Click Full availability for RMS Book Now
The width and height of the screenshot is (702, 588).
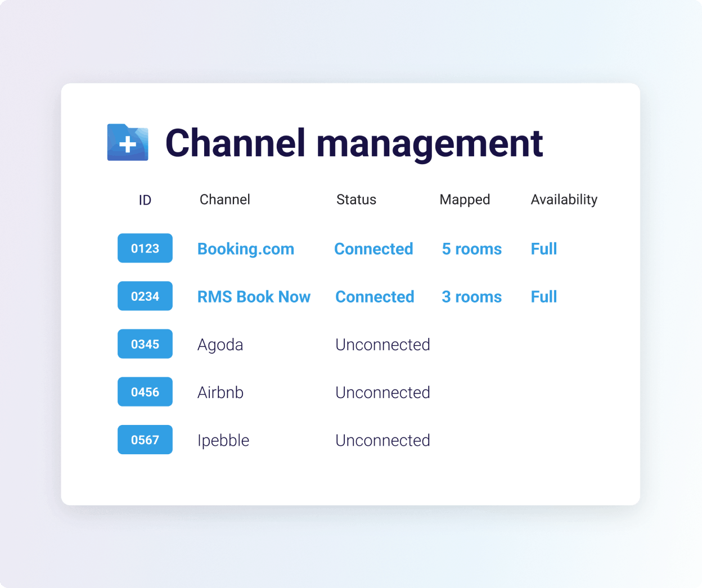[544, 297]
